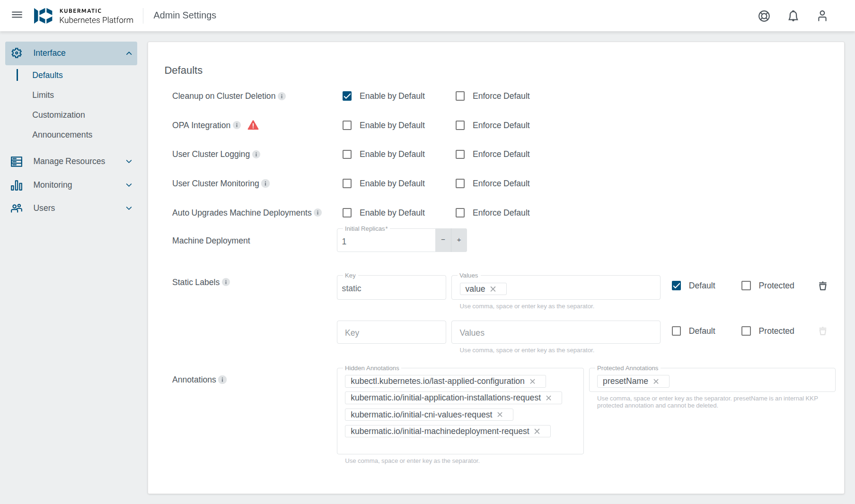Enable OPA Integration by Default
855x504 pixels.
347,125
